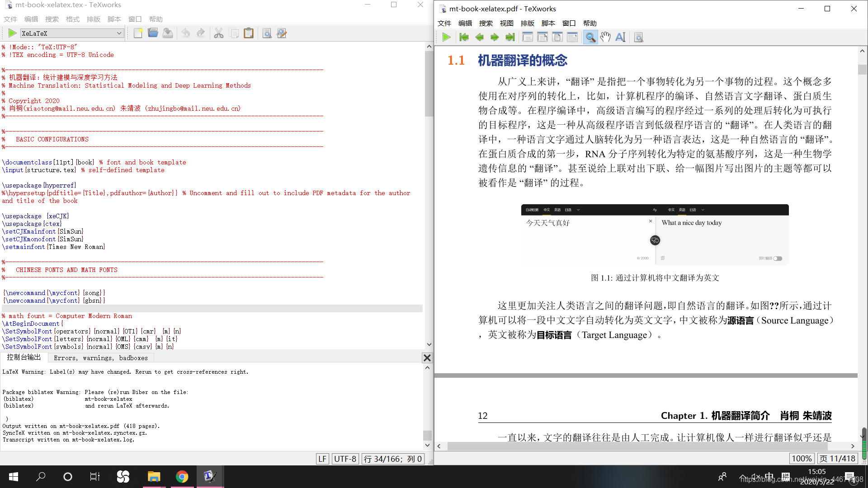Click the Open File icon
Screen dimensions: 868x488
[x=153, y=33]
